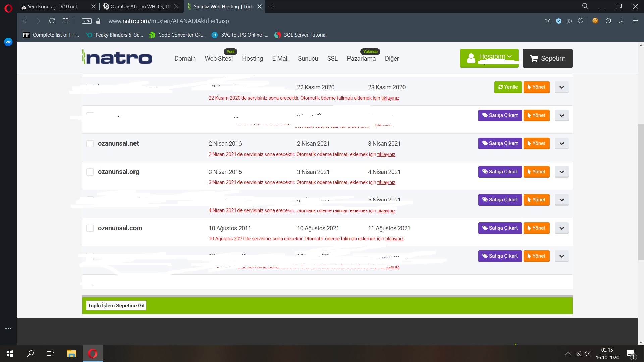
Task: Open the Sunucu menu
Action: (x=308, y=59)
